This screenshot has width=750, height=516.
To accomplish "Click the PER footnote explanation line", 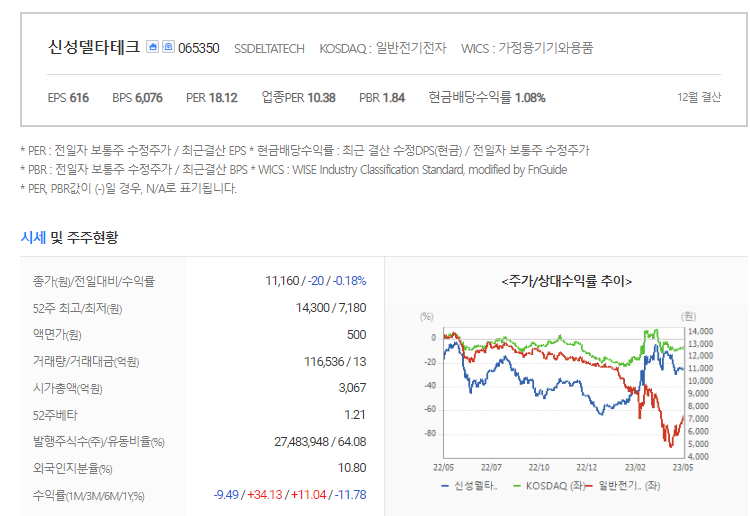I will 305,151.
